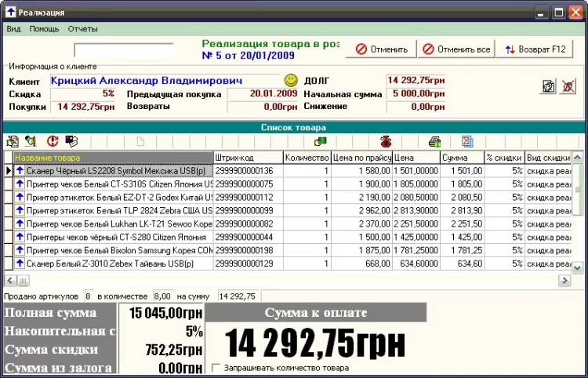Click the Сумма скидки value 752,25грн
This screenshot has width=588, height=378.
(174, 350)
